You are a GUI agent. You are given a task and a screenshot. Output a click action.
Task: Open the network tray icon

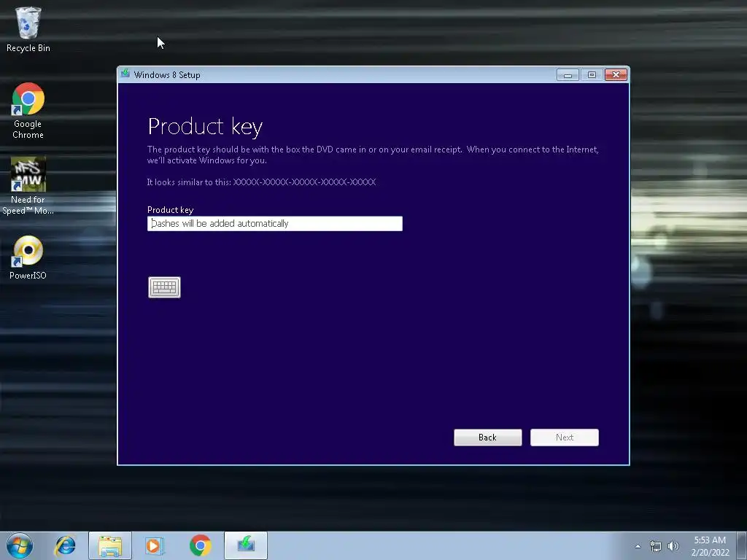[656, 546]
